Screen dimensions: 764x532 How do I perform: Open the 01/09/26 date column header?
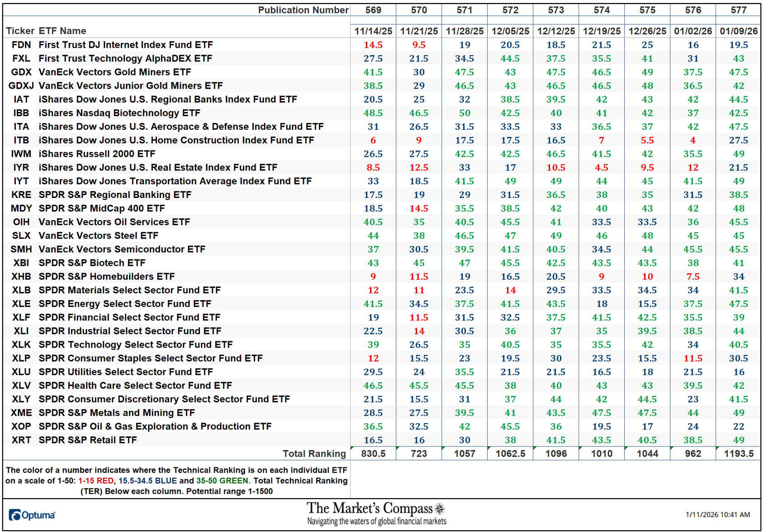(738, 31)
